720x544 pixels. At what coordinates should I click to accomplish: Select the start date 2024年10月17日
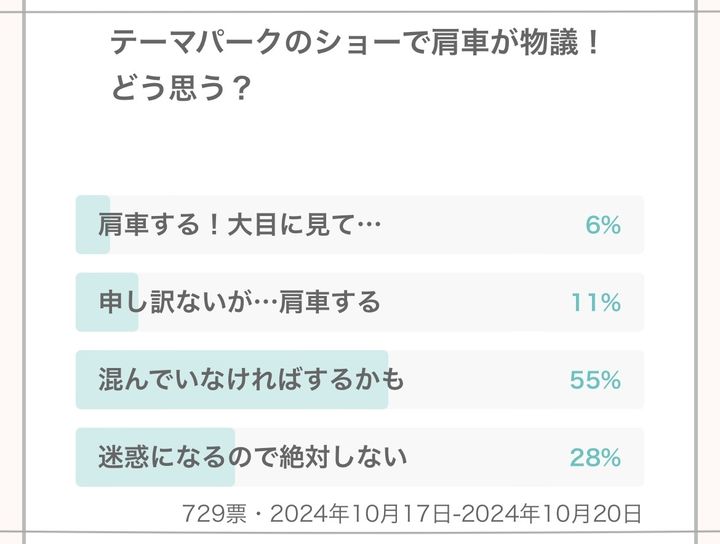361,514
